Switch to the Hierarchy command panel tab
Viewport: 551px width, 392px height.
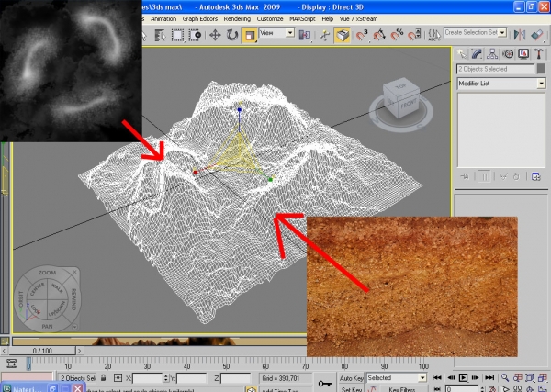pos(492,54)
